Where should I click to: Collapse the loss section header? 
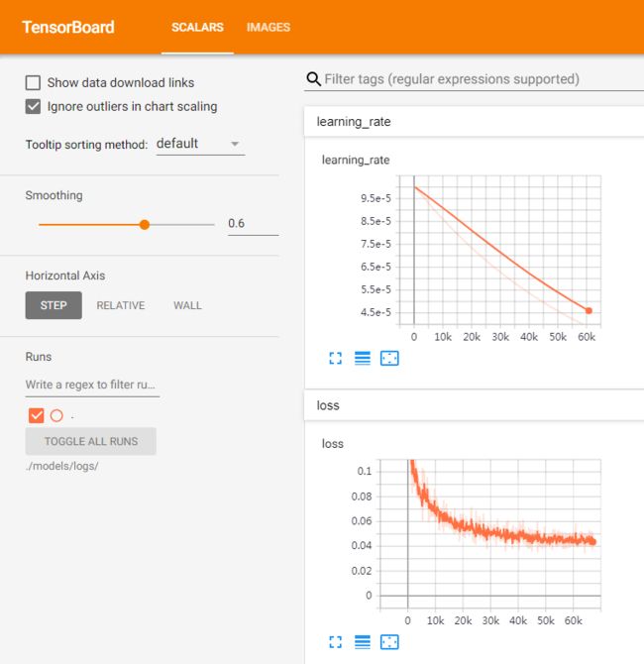[474, 405]
